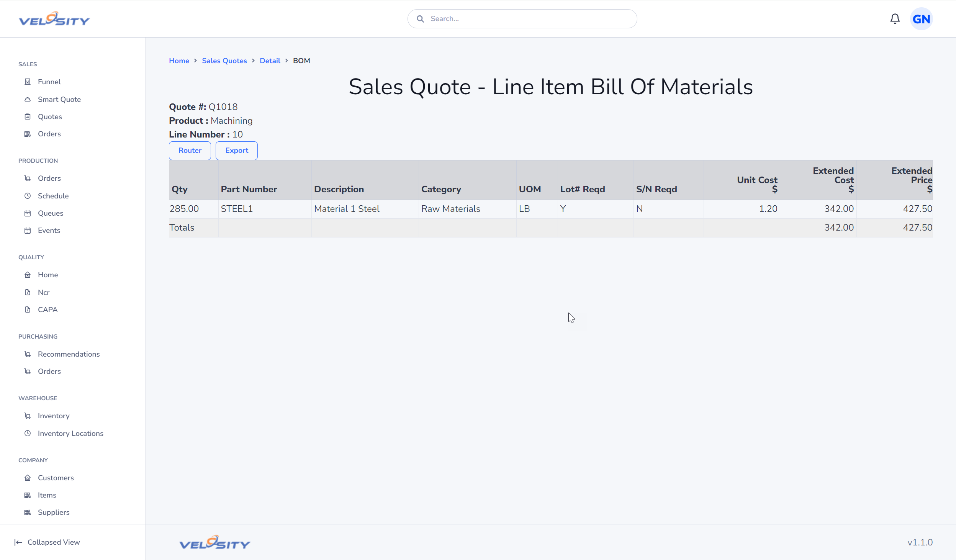Click the BOM breadcrumb text
The image size is (956, 560).
tap(301, 61)
